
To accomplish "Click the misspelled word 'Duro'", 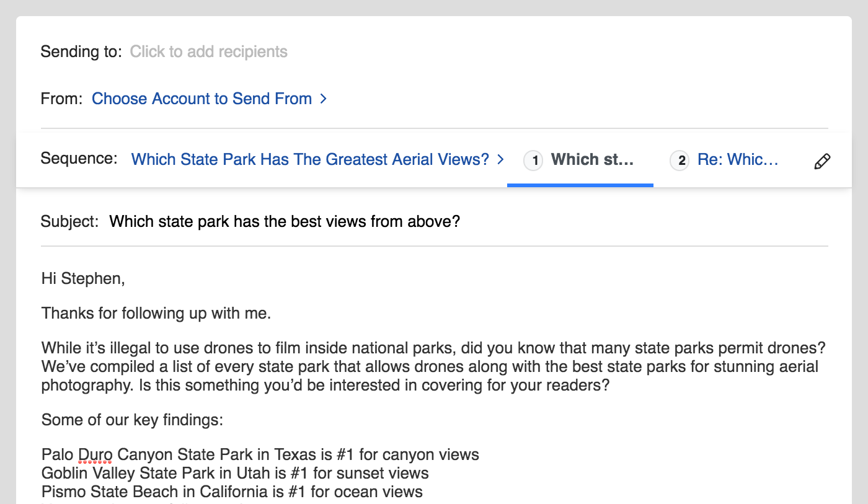I will click(x=95, y=455).
